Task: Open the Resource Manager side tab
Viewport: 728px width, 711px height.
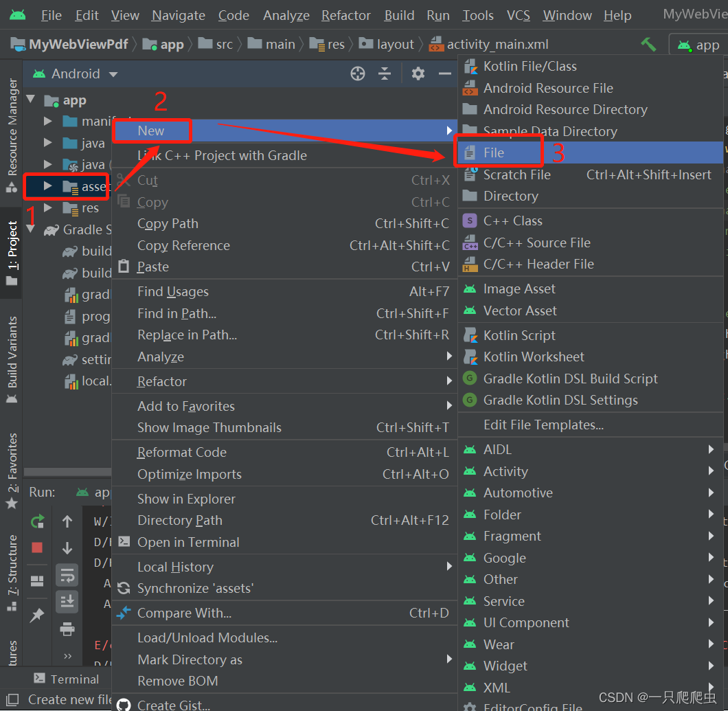Action: click(x=12, y=135)
